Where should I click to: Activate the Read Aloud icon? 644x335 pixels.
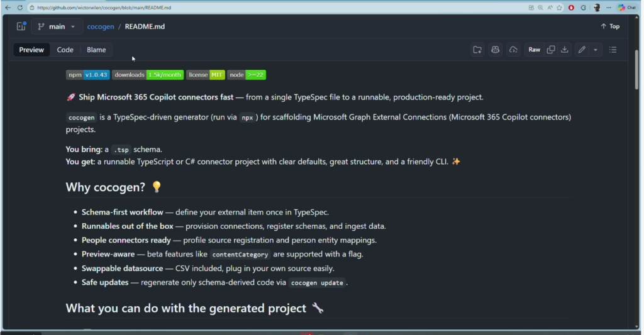point(550,8)
